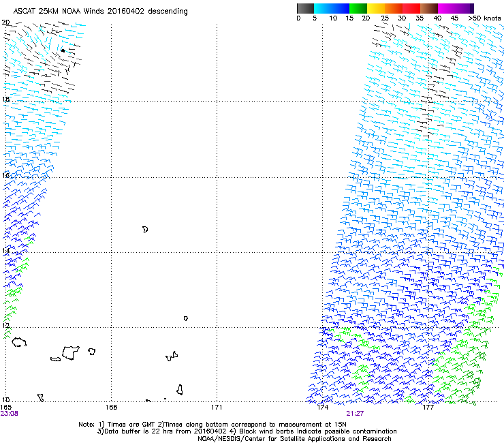Screen dimensions: 504x443
Task: Click the longitude label '177' on the bottom axis
Action: coord(428,408)
